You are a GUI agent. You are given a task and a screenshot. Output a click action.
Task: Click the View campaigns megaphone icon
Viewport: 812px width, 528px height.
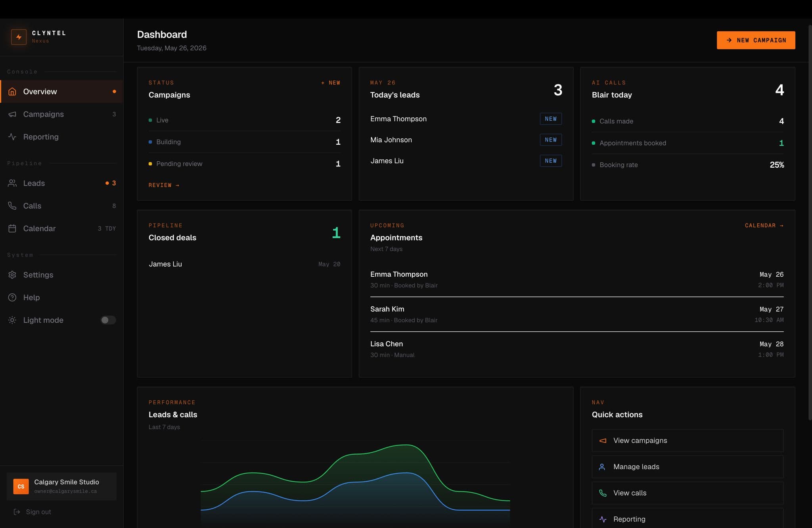(x=603, y=440)
